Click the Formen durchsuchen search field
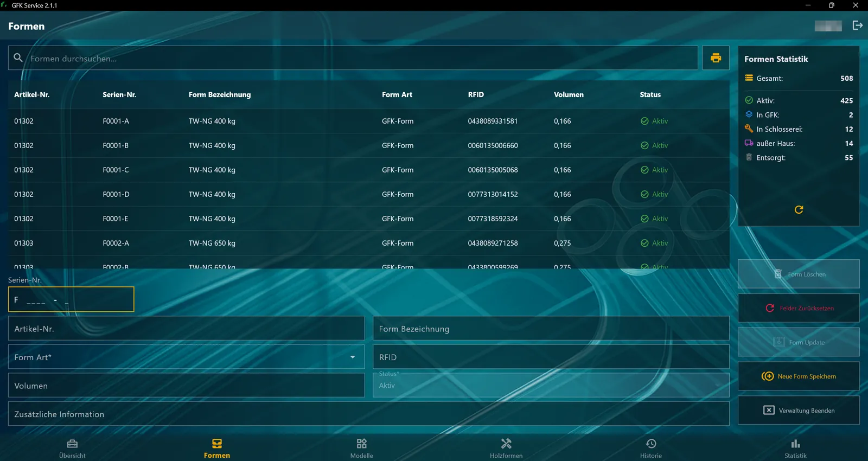 pos(353,58)
